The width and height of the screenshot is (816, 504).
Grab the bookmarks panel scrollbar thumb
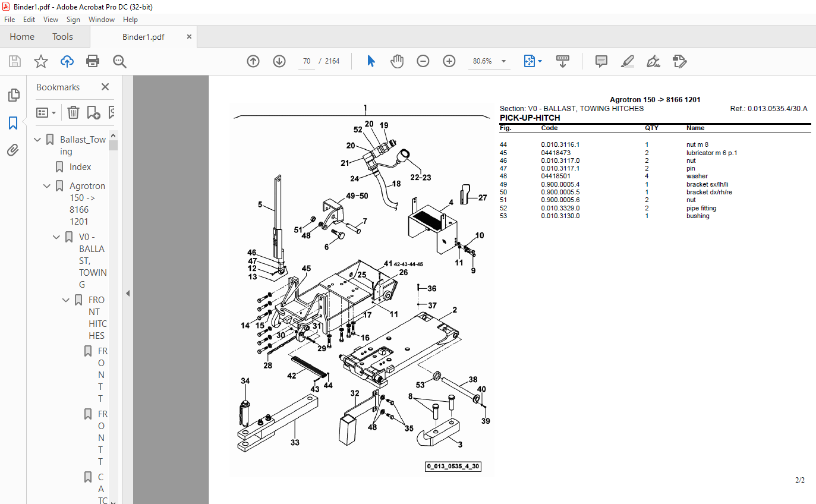click(113, 146)
